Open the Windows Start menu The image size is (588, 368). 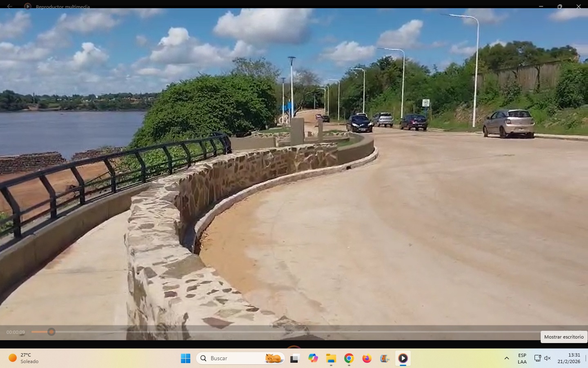click(185, 359)
